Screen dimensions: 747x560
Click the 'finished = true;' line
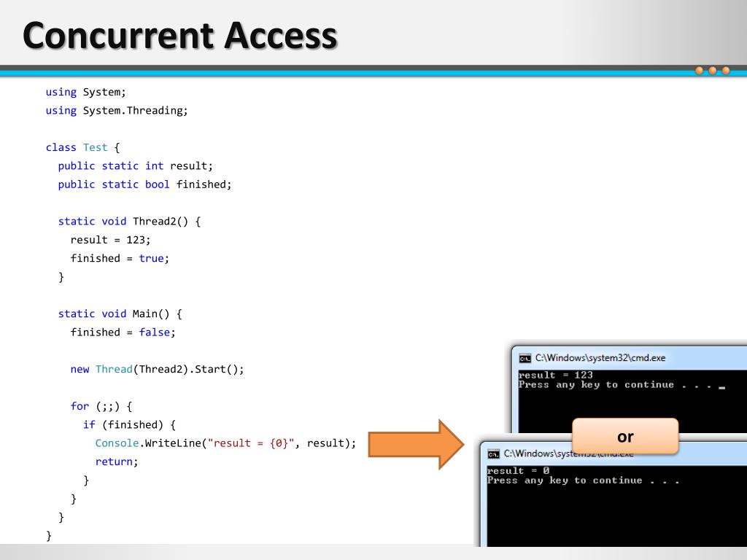pyautogui.click(x=120, y=259)
